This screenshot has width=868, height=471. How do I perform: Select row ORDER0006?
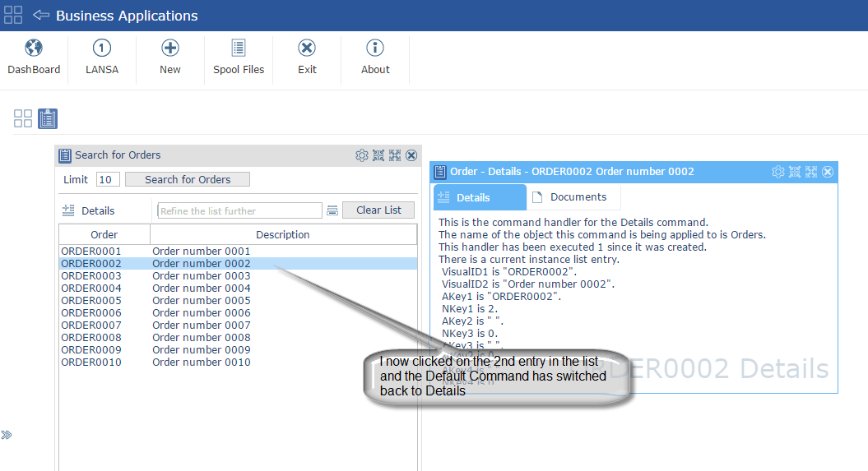(238, 313)
